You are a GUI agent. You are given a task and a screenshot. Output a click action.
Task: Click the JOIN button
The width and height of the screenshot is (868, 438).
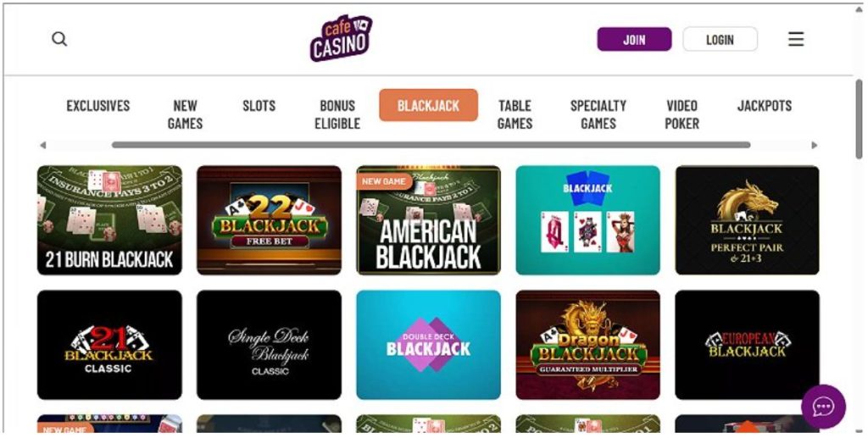pyautogui.click(x=634, y=39)
